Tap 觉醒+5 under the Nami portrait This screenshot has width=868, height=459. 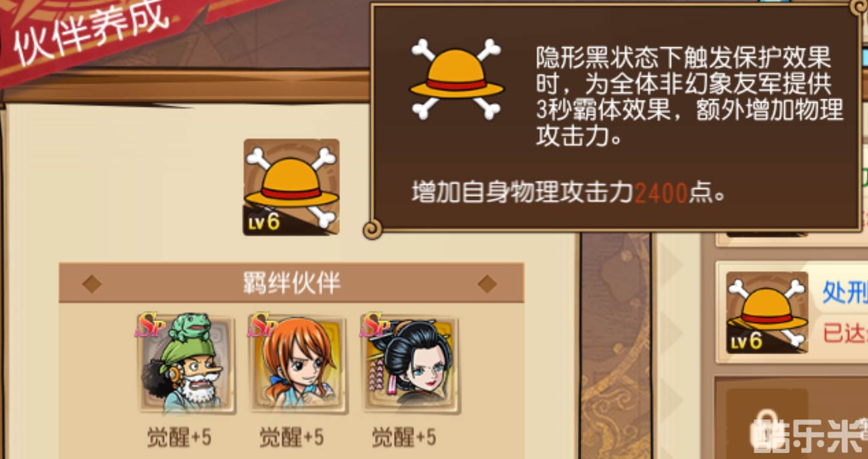pyautogui.click(x=292, y=437)
